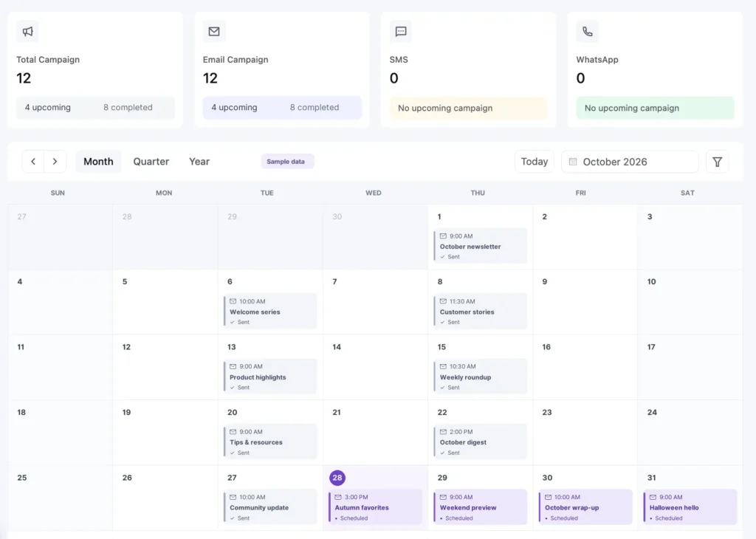Open the Product highlights campaign event

[270, 377]
